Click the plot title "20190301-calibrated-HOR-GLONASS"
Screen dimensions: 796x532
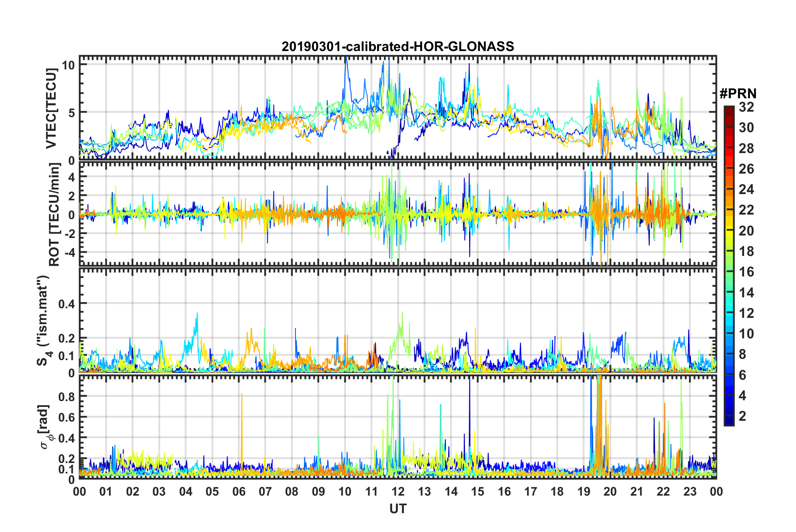click(398, 46)
